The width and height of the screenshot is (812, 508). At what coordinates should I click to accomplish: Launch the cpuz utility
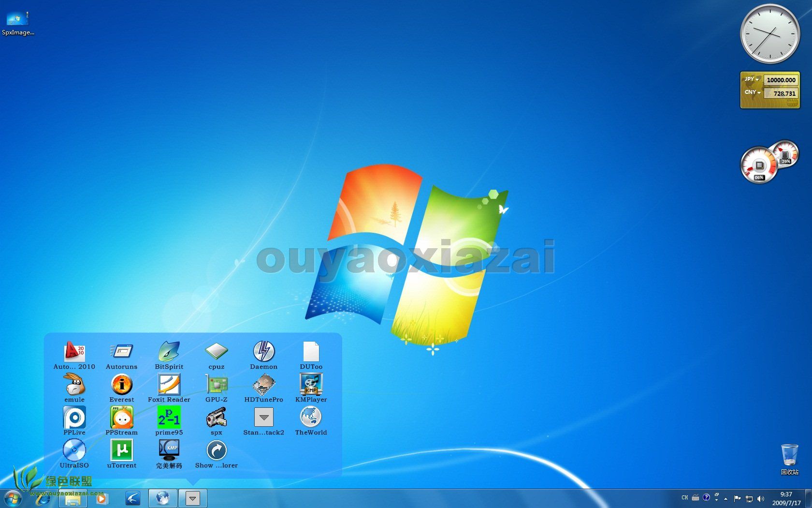tap(216, 356)
